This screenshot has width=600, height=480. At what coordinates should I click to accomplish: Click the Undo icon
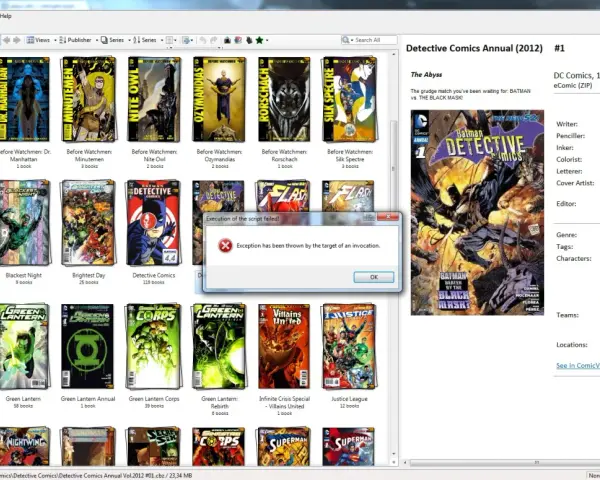point(203,40)
